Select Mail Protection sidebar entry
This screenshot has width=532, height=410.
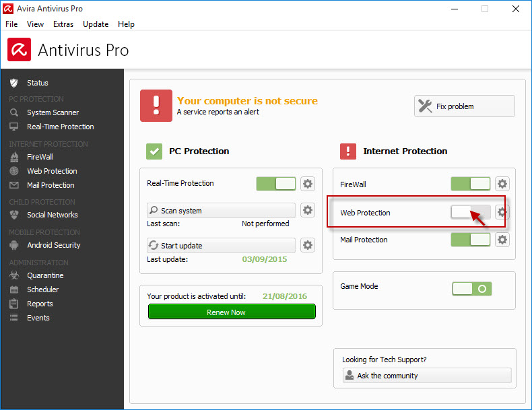coord(51,185)
